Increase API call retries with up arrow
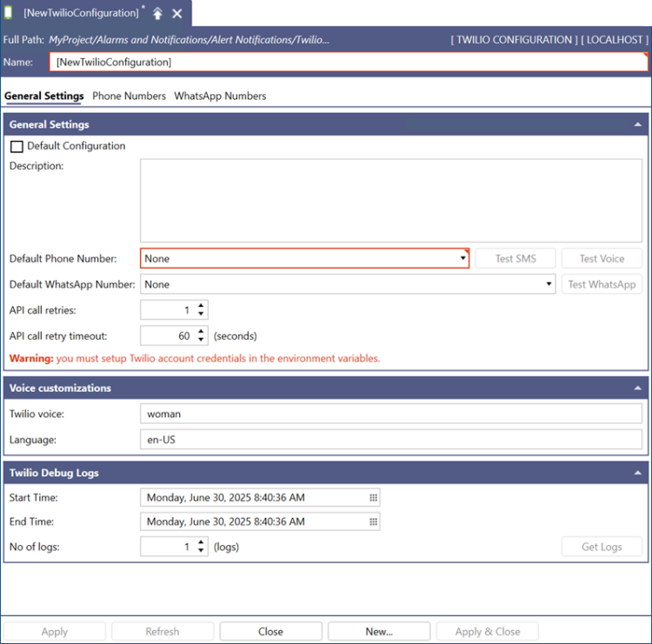 tap(202, 306)
